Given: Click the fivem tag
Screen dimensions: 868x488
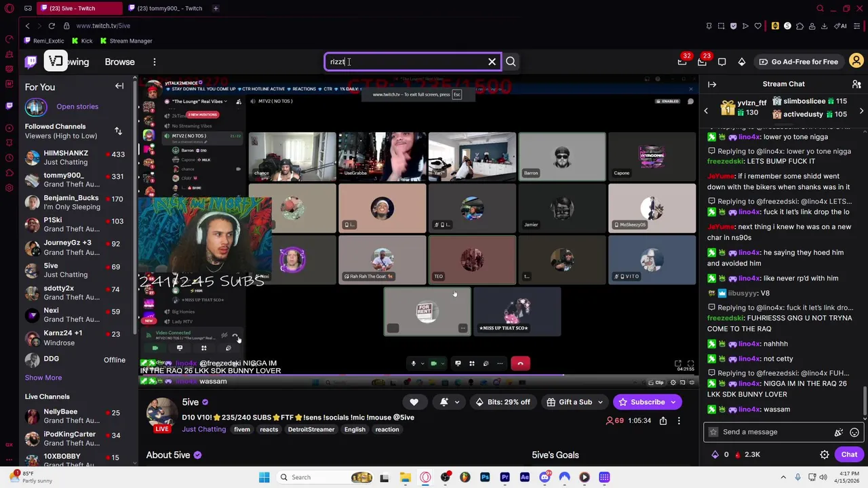Looking at the screenshot, I should coord(242,429).
